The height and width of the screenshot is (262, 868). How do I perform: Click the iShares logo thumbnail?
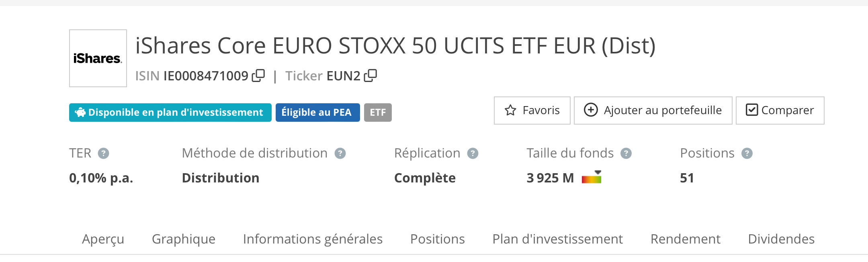98,58
